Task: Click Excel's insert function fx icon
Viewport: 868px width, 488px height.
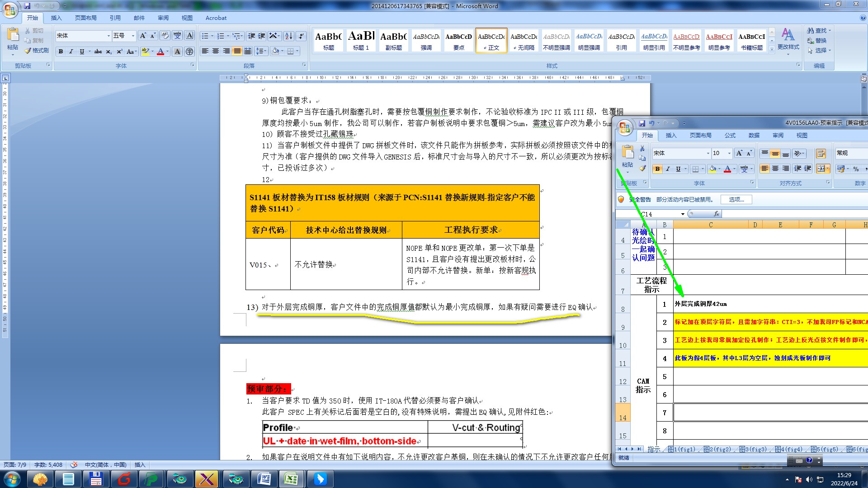Action: point(716,214)
